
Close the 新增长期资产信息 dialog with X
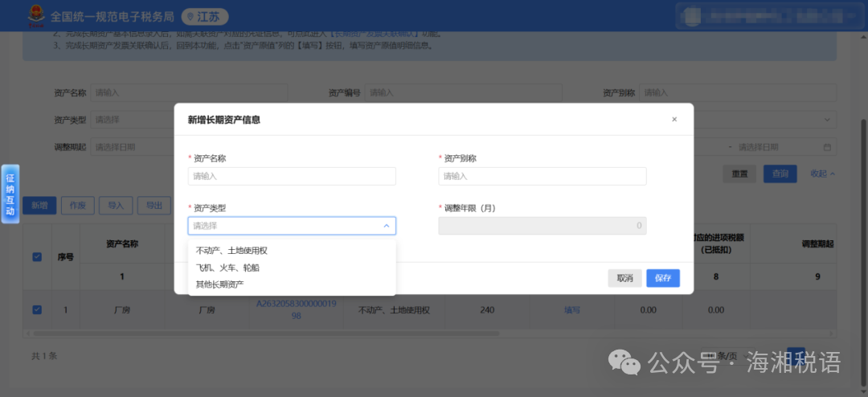[x=674, y=120]
